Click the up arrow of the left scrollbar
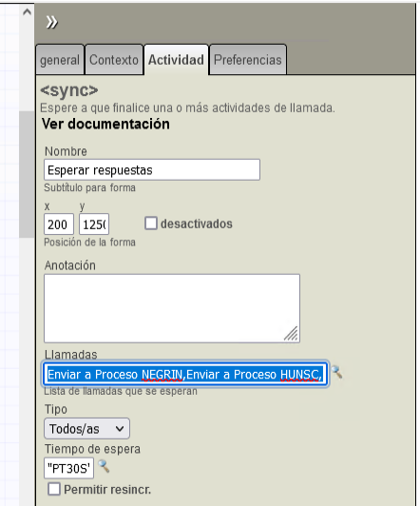 click(x=27, y=12)
